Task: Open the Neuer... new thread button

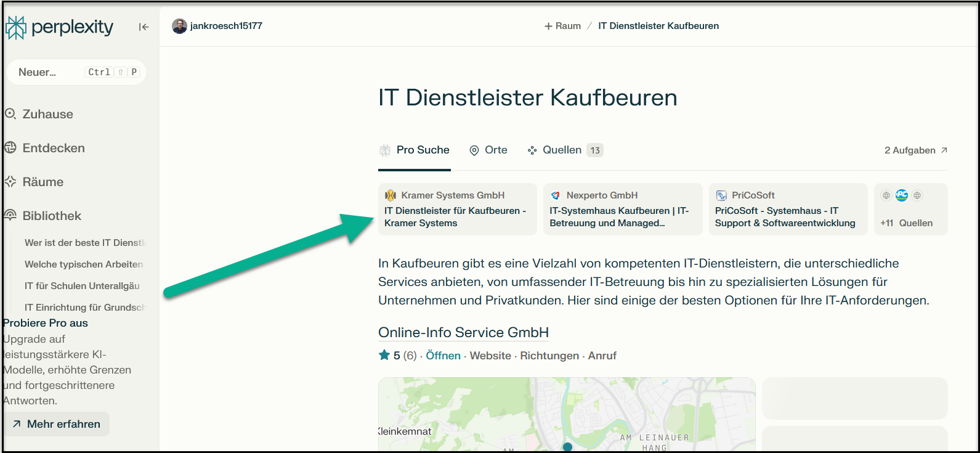Action: (x=76, y=72)
